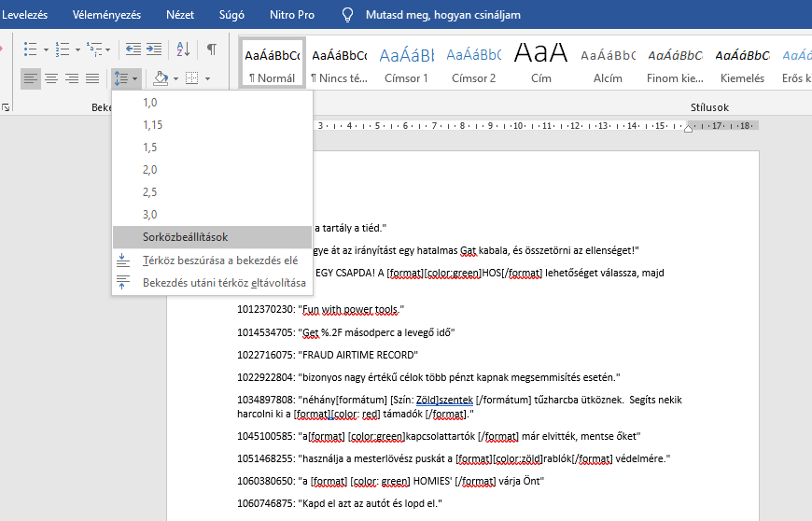The height and width of the screenshot is (521, 812).
Task: Align text to the right
Action: click(x=72, y=78)
